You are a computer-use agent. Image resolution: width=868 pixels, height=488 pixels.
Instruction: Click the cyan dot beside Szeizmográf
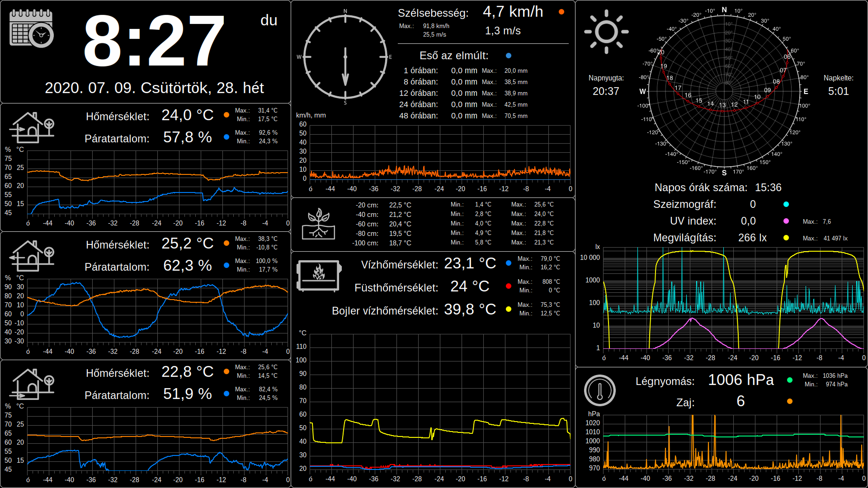click(x=786, y=204)
